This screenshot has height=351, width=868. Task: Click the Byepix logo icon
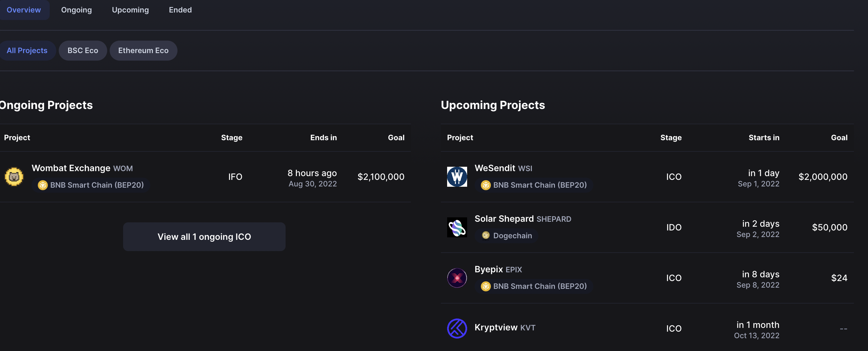[457, 278]
